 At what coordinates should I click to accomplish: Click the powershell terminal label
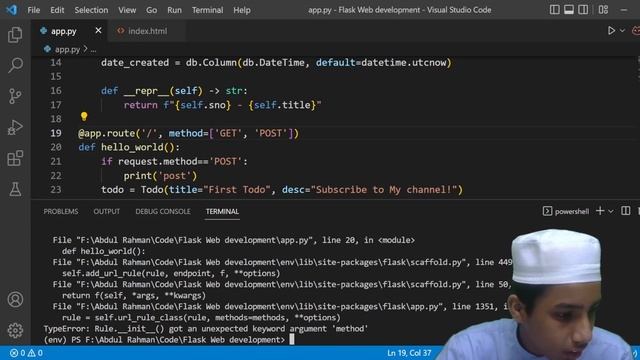pyautogui.click(x=566, y=211)
